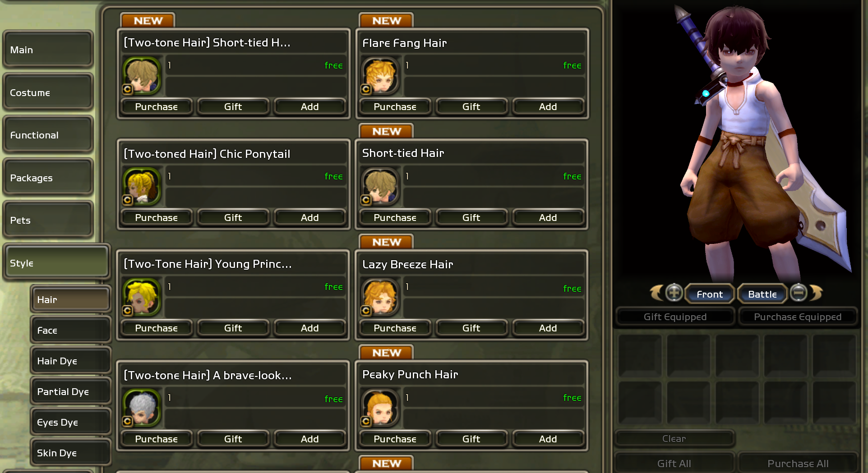Toggle the Battle pose mode
Viewport: 868px width, 473px height.
762,294
